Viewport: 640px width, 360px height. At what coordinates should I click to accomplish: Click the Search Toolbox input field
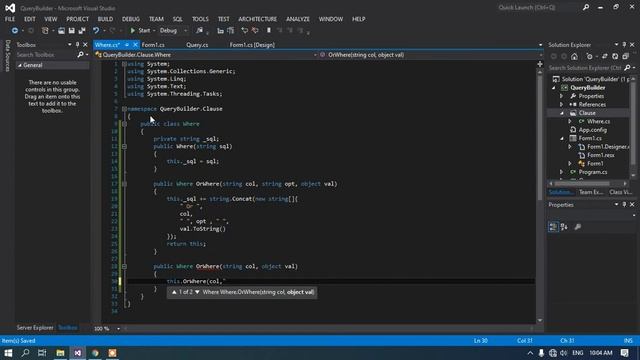pyautogui.click(x=46, y=55)
